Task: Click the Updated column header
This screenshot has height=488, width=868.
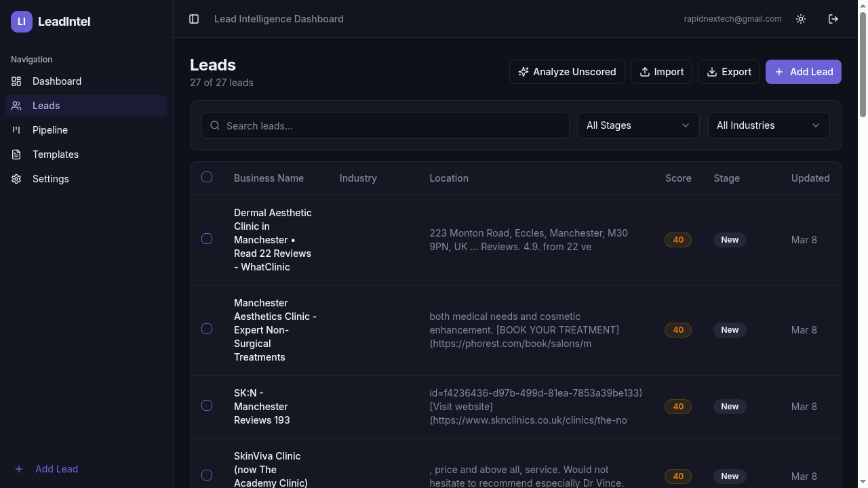Action: point(810,178)
